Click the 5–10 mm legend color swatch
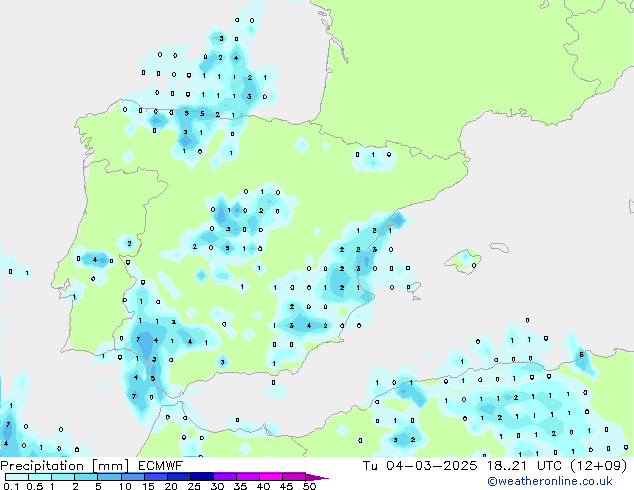This screenshot has height=490, width=634. [109, 477]
